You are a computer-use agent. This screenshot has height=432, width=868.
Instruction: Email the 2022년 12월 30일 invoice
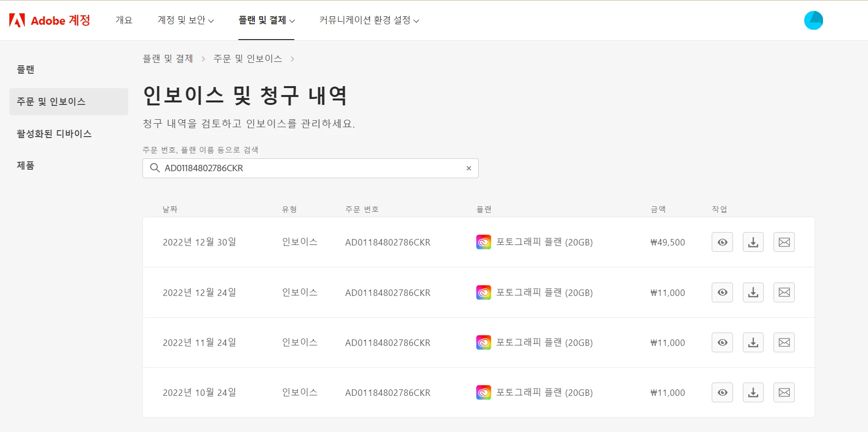[784, 242]
